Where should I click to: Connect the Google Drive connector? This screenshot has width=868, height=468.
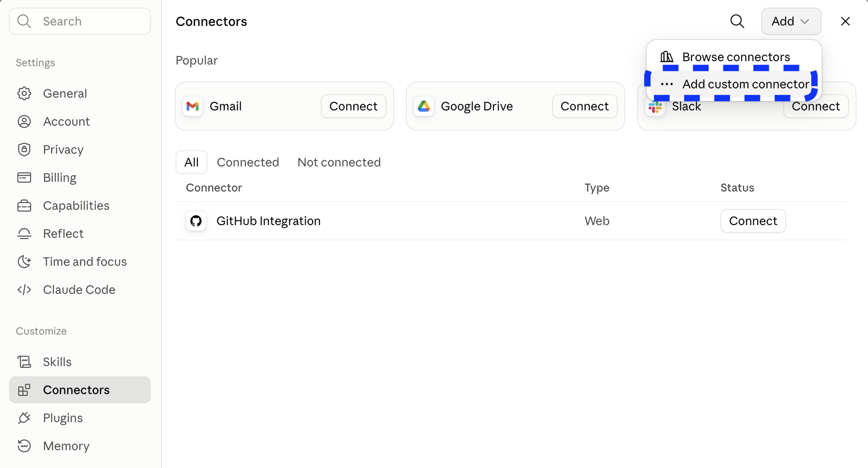[584, 106]
